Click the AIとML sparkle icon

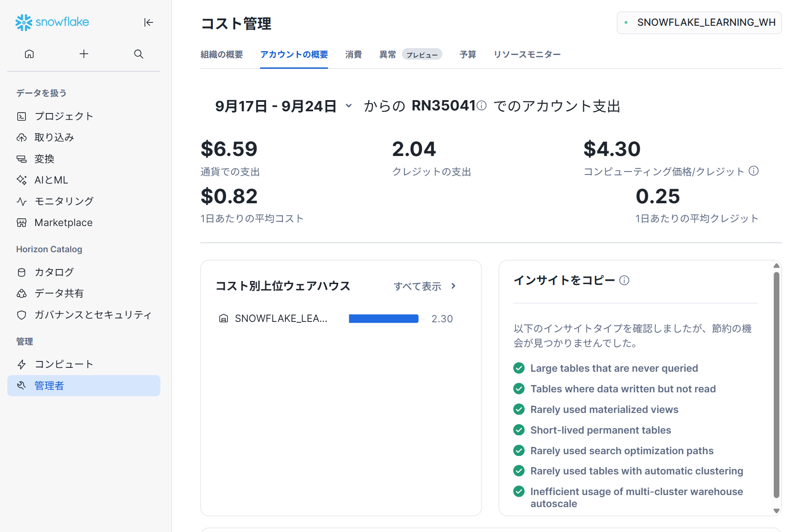pos(21,180)
